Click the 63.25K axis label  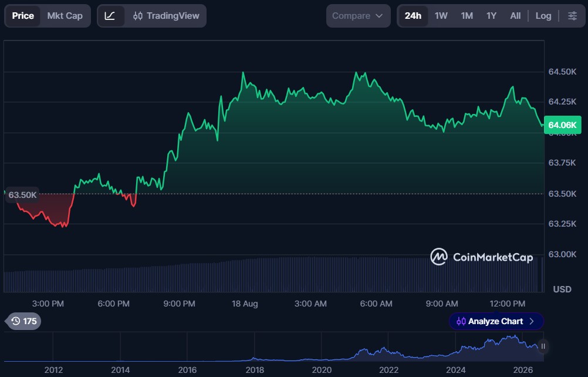pos(562,224)
